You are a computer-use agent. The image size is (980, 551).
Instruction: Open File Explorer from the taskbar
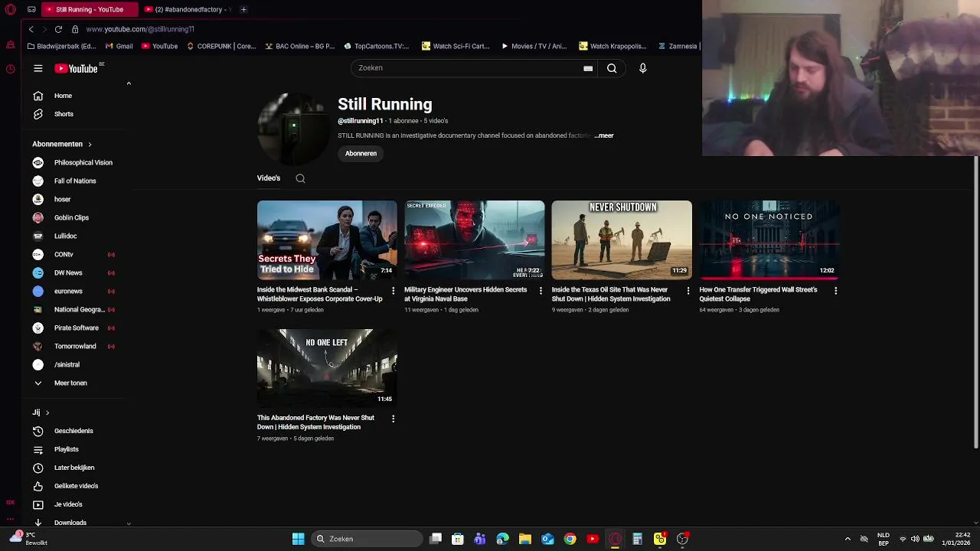[525, 539]
